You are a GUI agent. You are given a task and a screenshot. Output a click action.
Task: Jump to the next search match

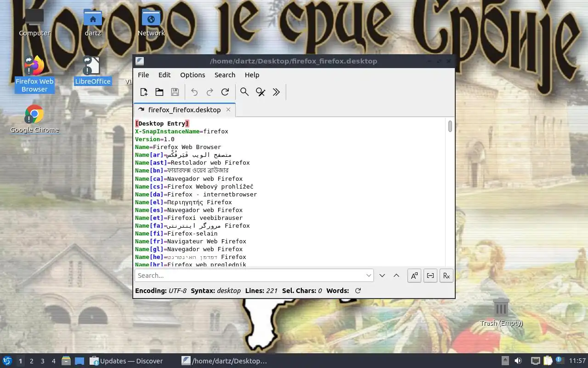tap(382, 276)
